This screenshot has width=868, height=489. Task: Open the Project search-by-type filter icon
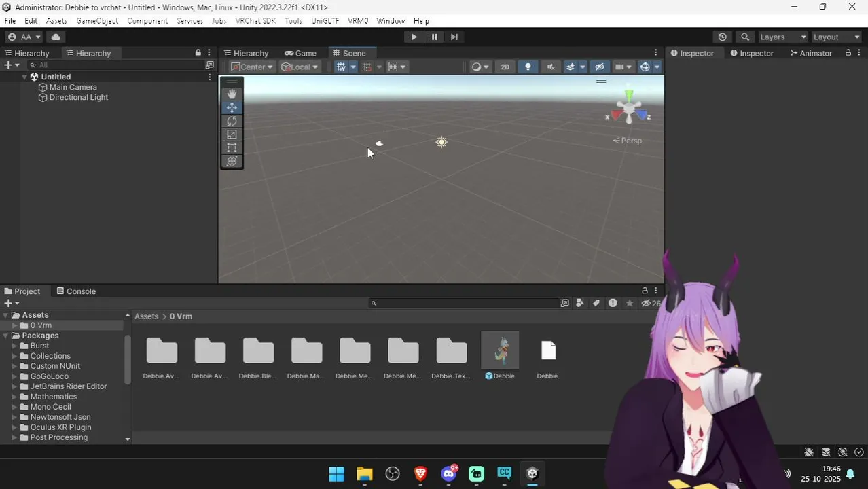tap(580, 303)
